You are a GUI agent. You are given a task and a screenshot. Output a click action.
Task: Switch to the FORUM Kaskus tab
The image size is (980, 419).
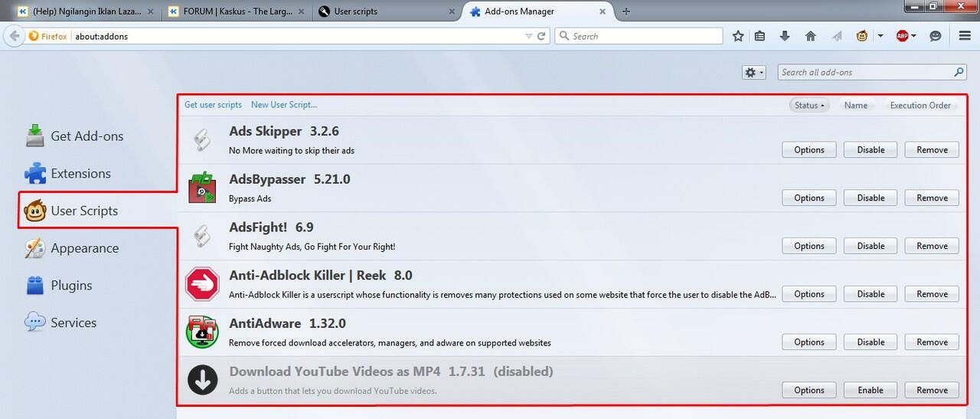236,11
